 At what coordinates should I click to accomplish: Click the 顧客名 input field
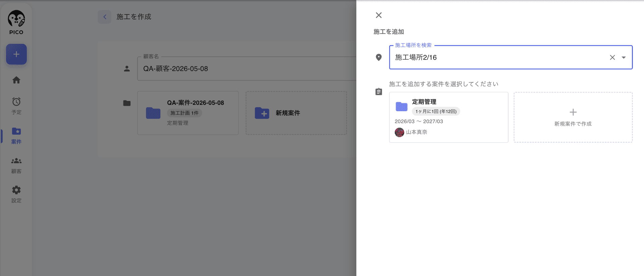click(247, 69)
